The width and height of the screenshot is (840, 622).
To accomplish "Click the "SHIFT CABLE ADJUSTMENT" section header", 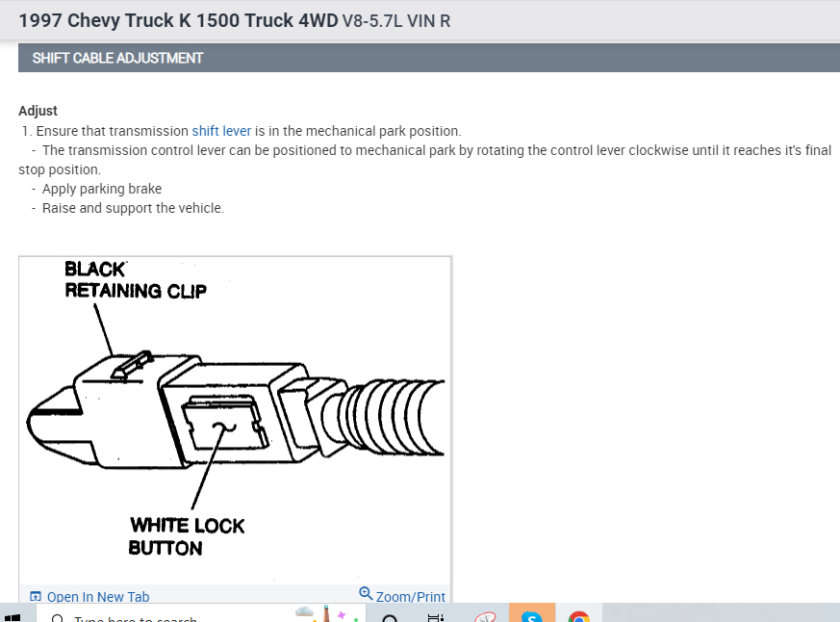I will pos(117,58).
